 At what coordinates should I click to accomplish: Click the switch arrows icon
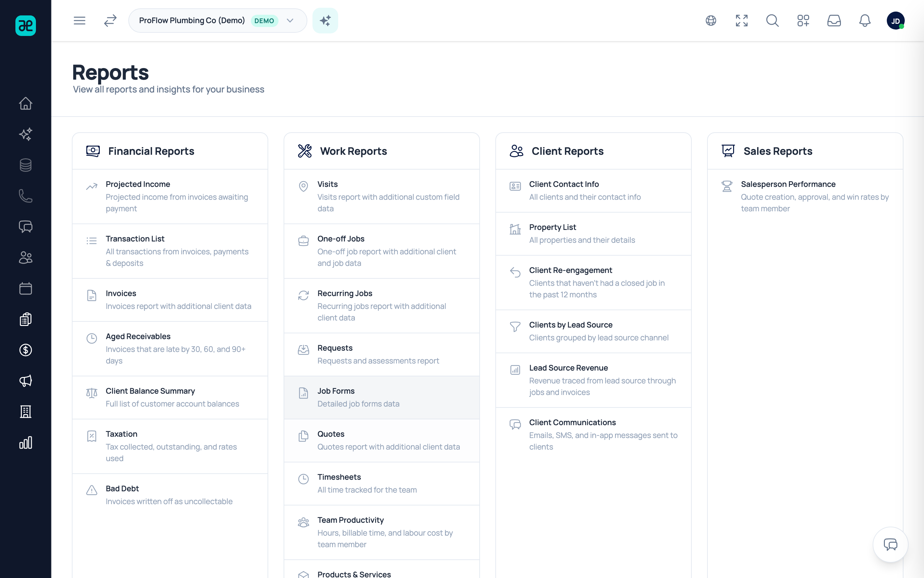(110, 21)
